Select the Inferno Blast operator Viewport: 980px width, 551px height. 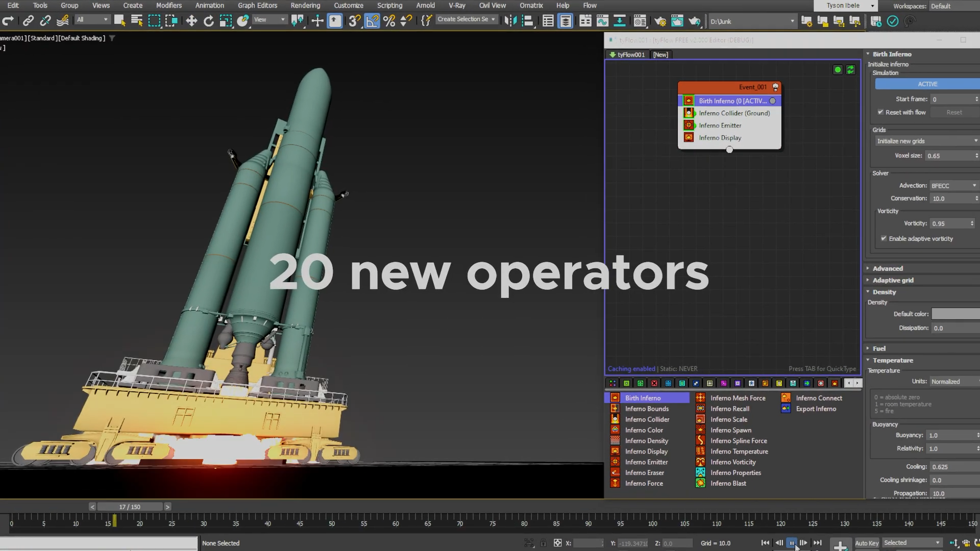click(728, 483)
